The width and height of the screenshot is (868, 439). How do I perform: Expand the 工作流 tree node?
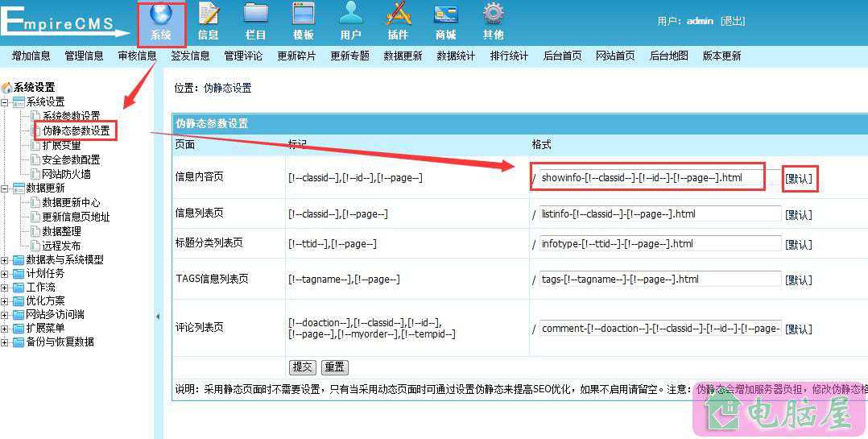(x=5, y=288)
